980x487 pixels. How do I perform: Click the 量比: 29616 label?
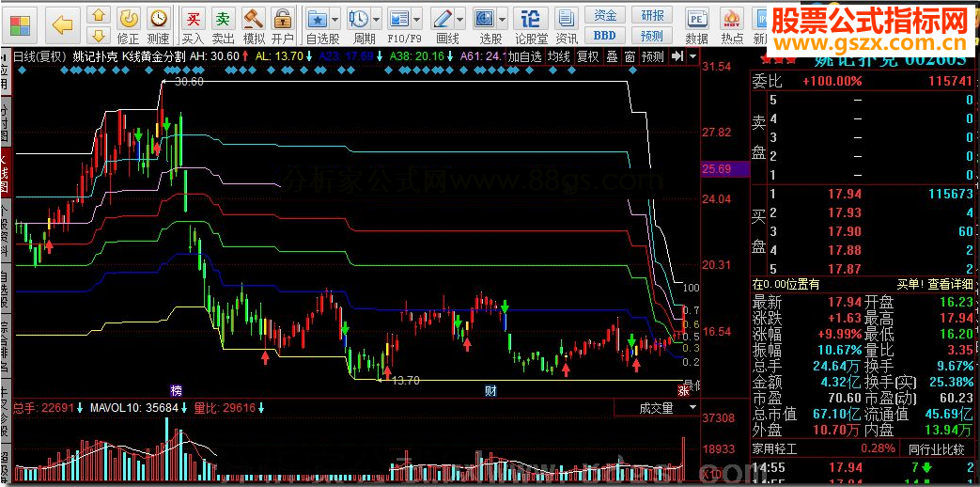[225, 408]
